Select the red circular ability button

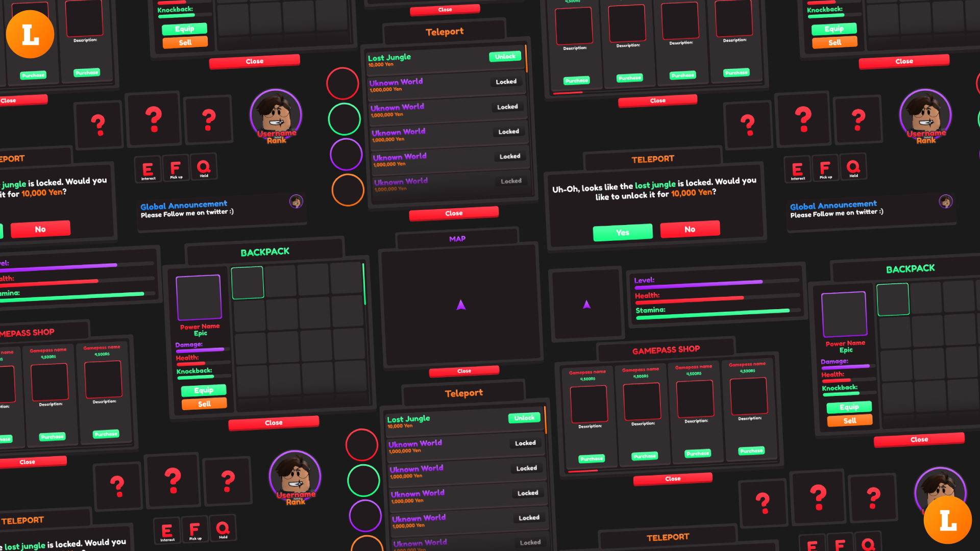[x=342, y=83]
